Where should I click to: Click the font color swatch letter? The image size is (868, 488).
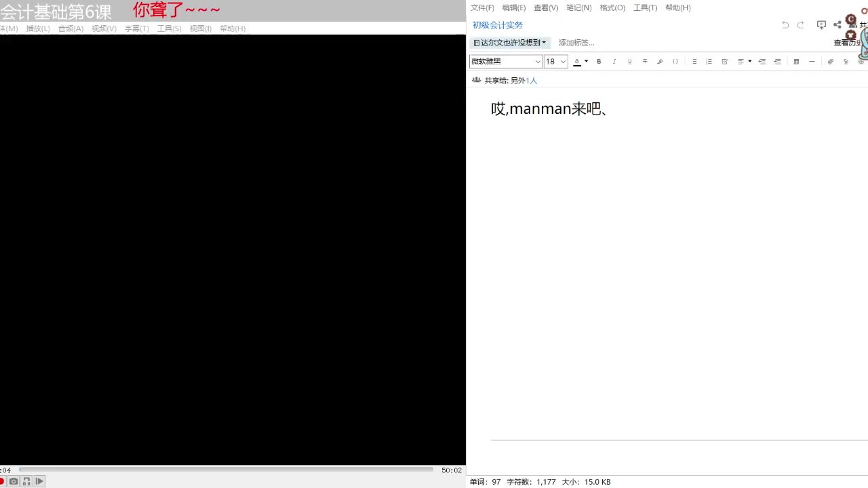pos(577,61)
